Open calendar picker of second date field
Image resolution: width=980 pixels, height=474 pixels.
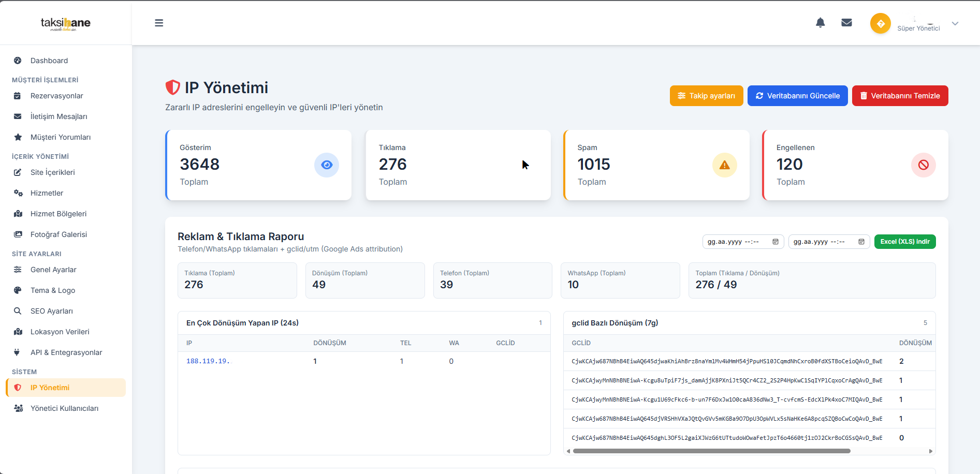(x=861, y=242)
